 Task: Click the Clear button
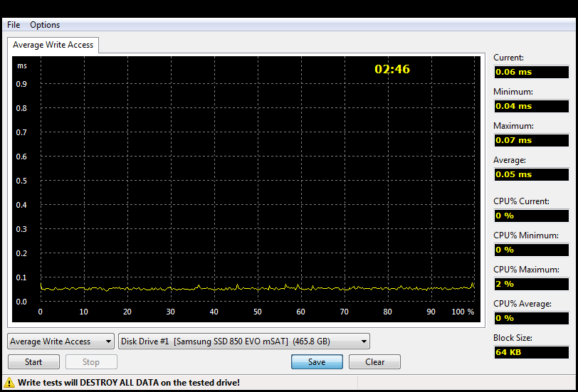(x=374, y=362)
